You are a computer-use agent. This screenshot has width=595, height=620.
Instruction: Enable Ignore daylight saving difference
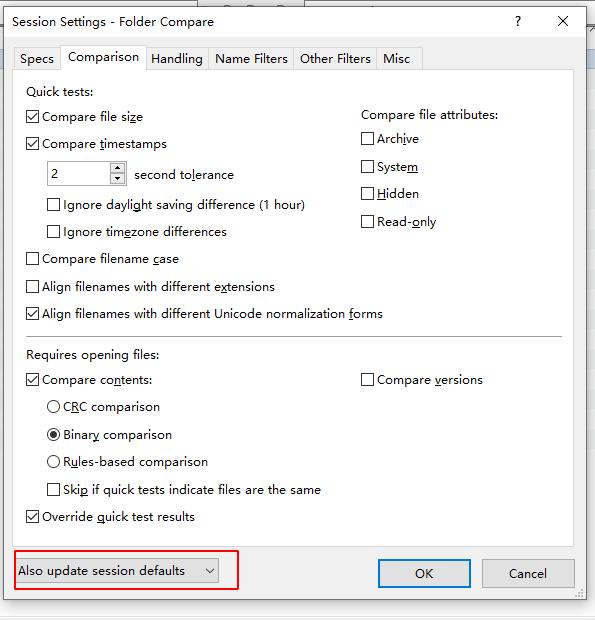coord(53,204)
